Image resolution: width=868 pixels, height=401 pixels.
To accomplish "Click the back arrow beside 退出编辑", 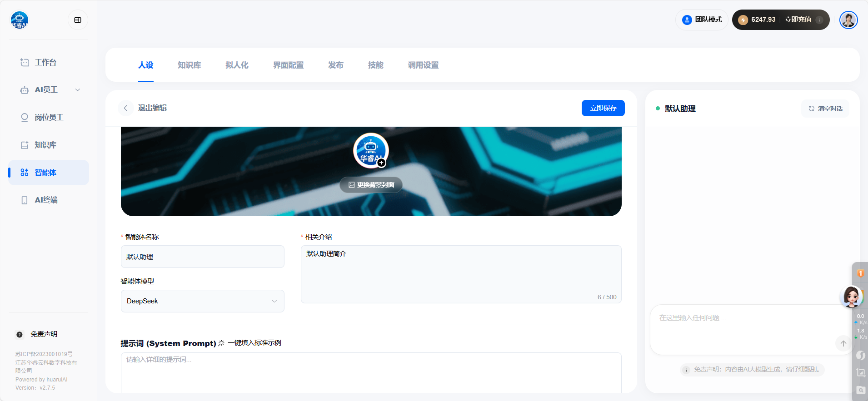I will [x=126, y=108].
